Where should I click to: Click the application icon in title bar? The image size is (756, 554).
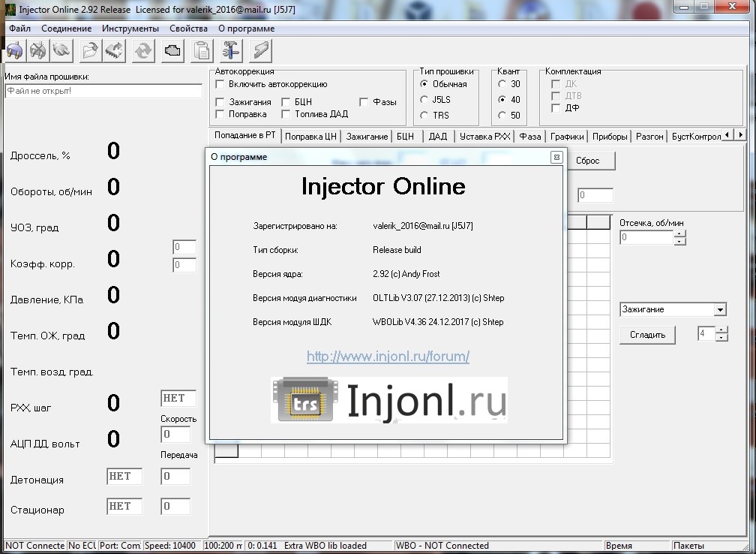(10, 9)
